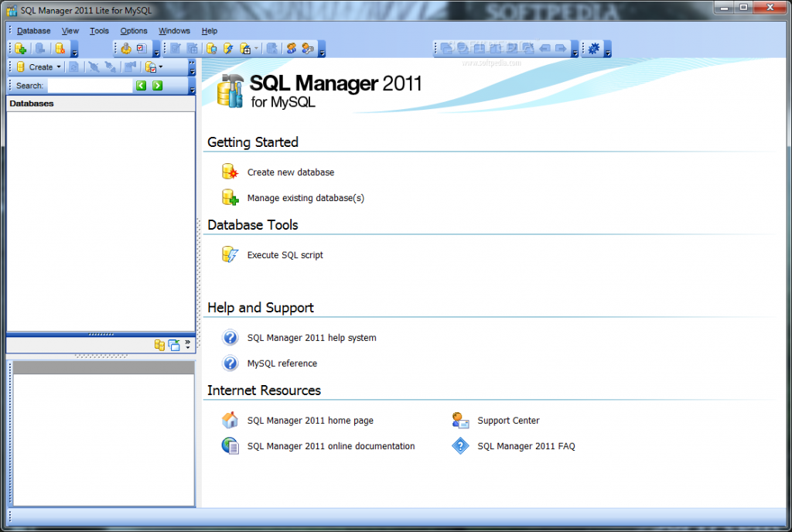Click the cascade windows toolbar icon
Screen dimensions: 792x532
pos(446,49)
